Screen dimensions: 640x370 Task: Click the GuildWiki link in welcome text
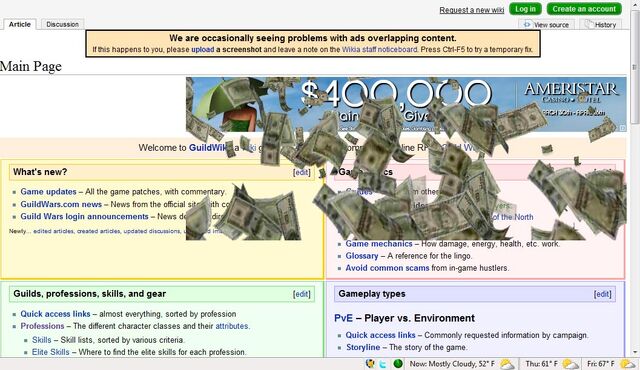208,148
